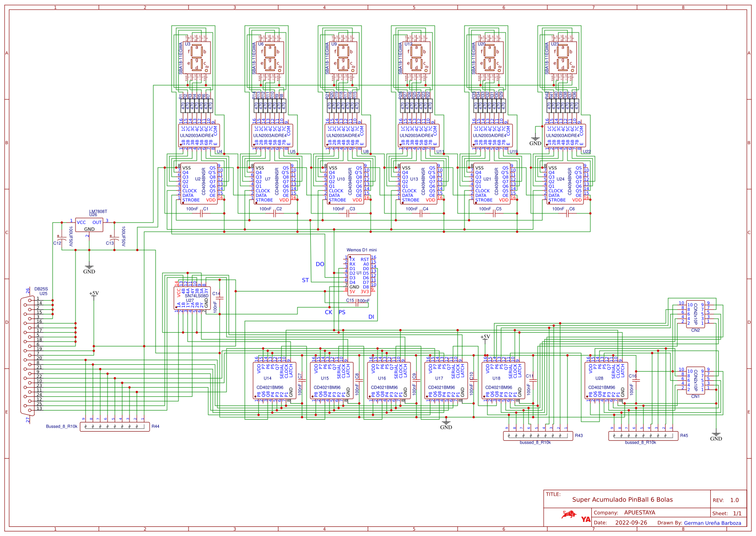Select capacitor C13 near the regulator
Viewport: 756px width, 536px height.
click(113, 238)
